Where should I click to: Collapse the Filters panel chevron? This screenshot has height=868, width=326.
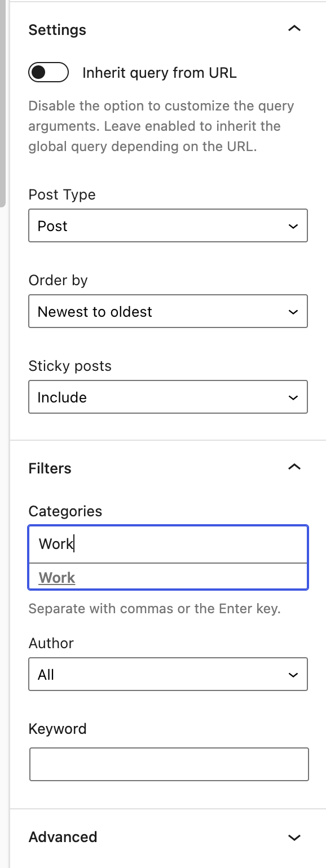(294, 467)
